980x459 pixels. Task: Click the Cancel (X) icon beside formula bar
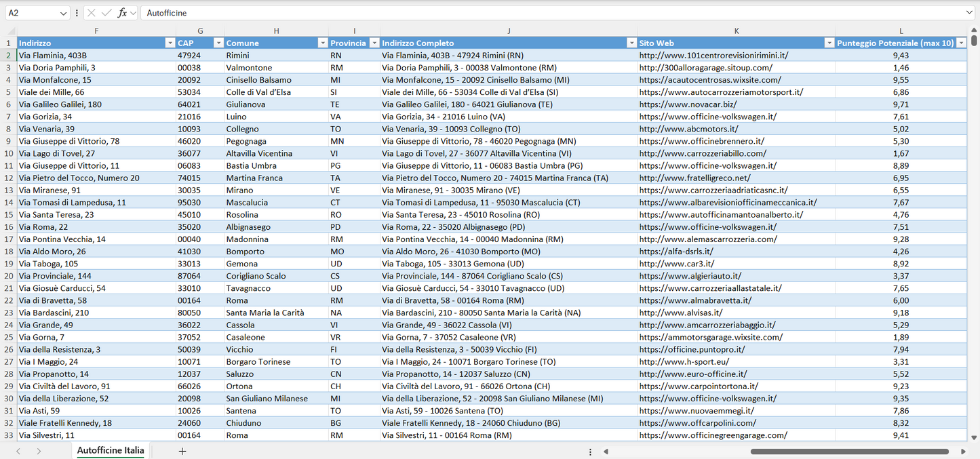(x=91, y=12)
